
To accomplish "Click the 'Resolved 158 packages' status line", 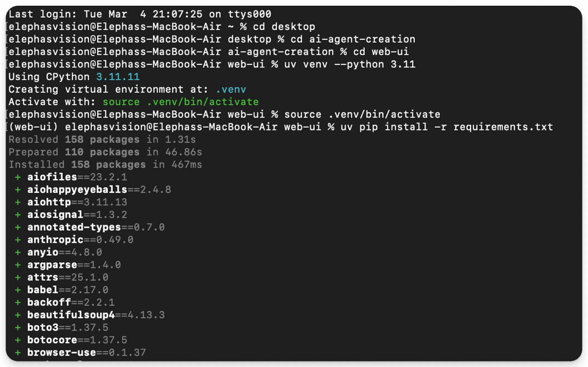I will 102,140.
